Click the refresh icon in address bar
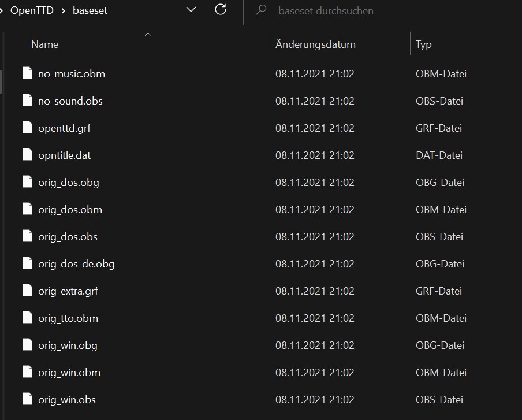Image resolution: width=522 pixels, height=420 pixels. (220, 10)
